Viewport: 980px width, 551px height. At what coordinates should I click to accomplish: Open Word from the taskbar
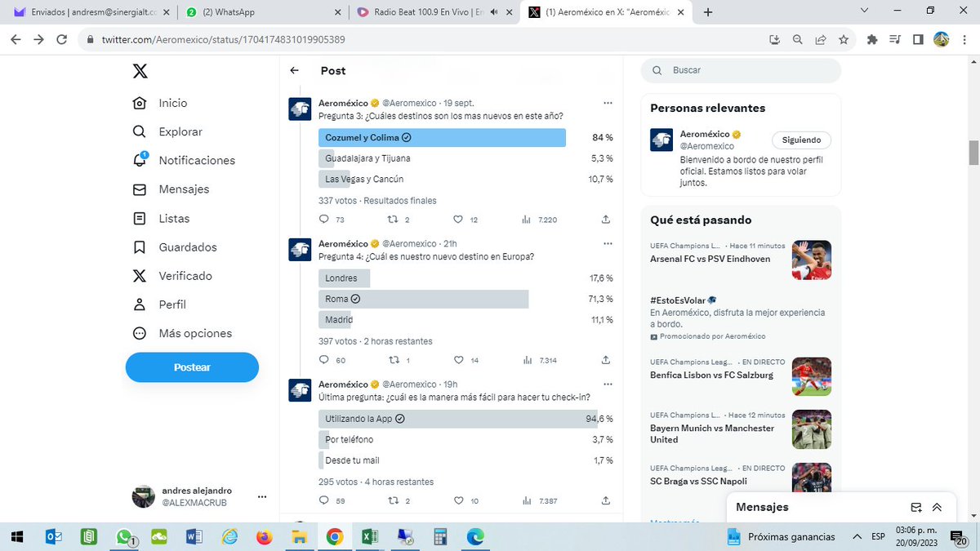194,536
